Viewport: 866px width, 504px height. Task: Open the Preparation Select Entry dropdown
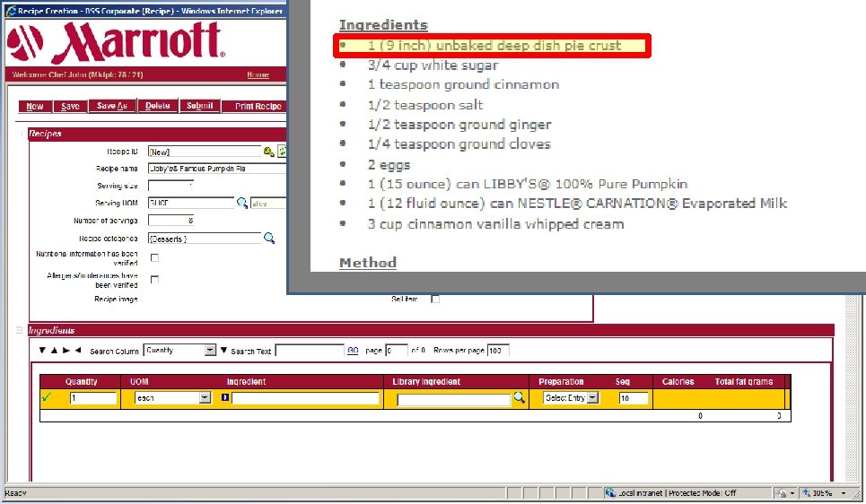click(592, 397)
